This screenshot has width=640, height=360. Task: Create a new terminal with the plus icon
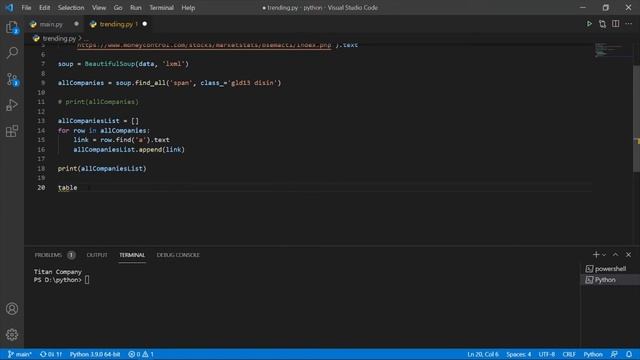click(596, 255)
